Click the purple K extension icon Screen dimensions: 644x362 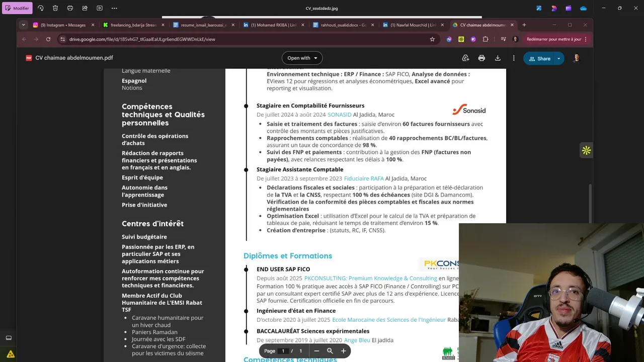coord(473,39)
